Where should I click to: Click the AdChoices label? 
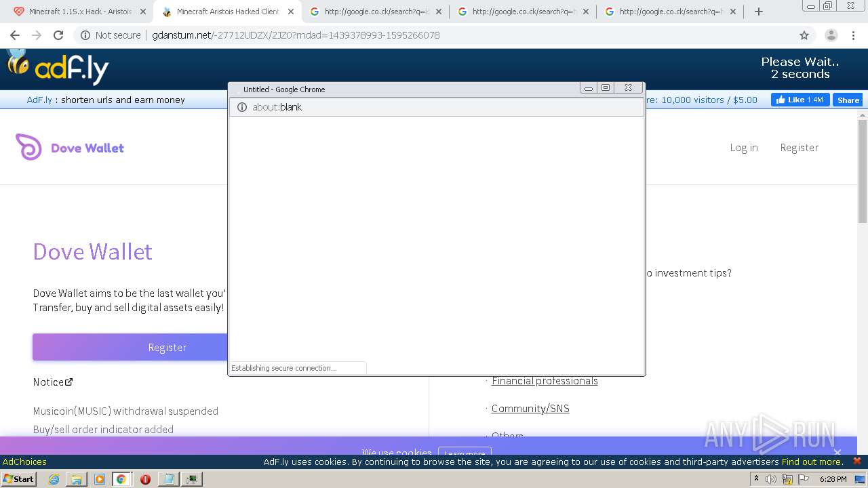(x=24, y=462)
